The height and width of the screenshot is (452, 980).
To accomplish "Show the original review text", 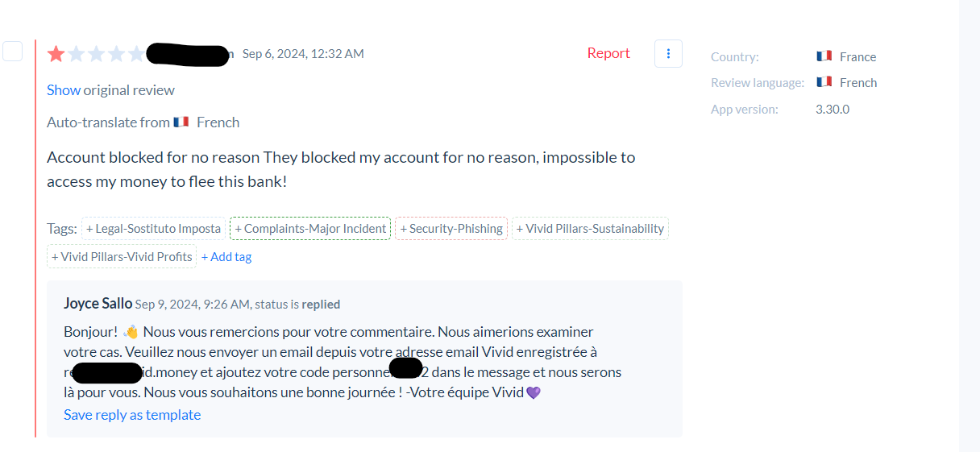I will click(63, 90).
